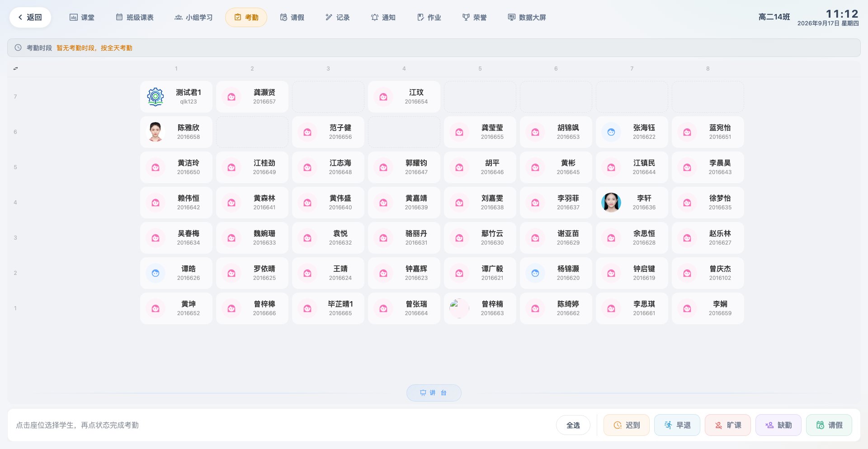The width and height of the screenshot is (868, 449).
Task: Click the blue avatar icon of 张海钰
Action: coord(611,132)
